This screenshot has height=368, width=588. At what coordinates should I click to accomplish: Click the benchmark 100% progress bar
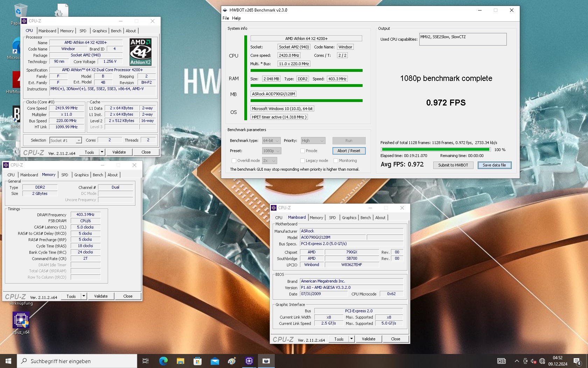point(435,150)
